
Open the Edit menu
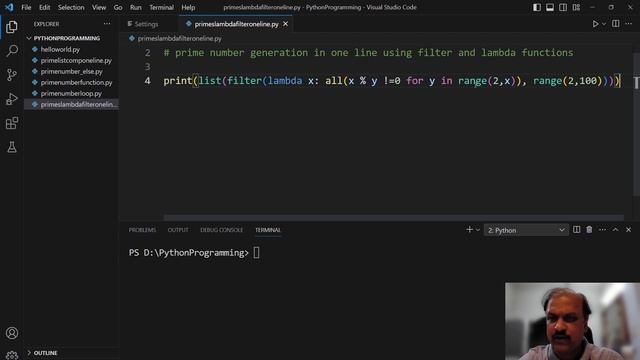point(44,7)
